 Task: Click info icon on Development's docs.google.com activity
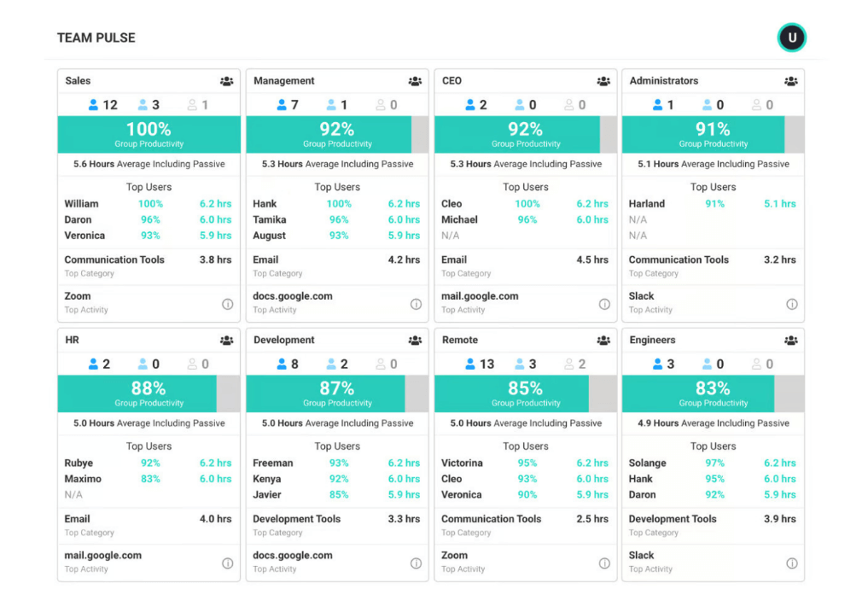tap(416, 563)
